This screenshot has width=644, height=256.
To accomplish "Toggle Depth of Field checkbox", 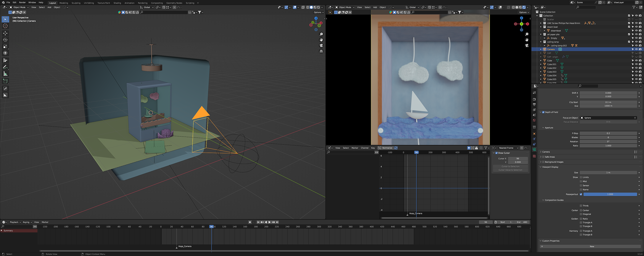I will (543, 112).
